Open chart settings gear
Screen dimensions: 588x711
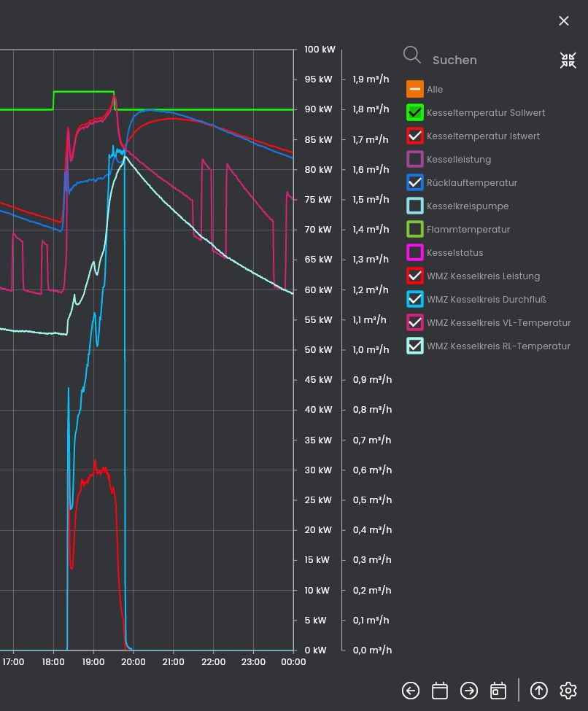tap(568, 691)
